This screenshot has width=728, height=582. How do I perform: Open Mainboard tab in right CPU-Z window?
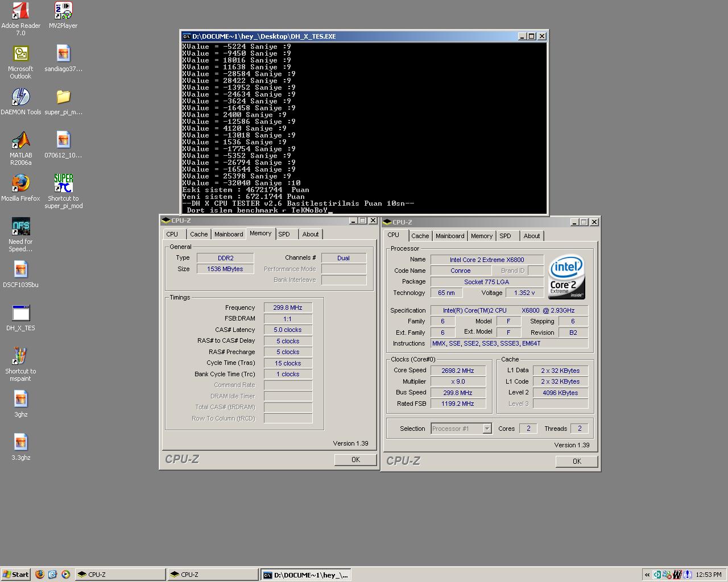point(450,236)
